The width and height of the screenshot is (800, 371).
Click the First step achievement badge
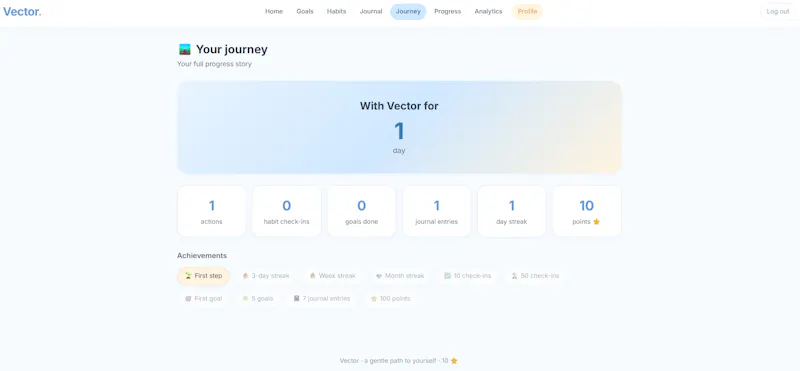[x=204, y=276]
